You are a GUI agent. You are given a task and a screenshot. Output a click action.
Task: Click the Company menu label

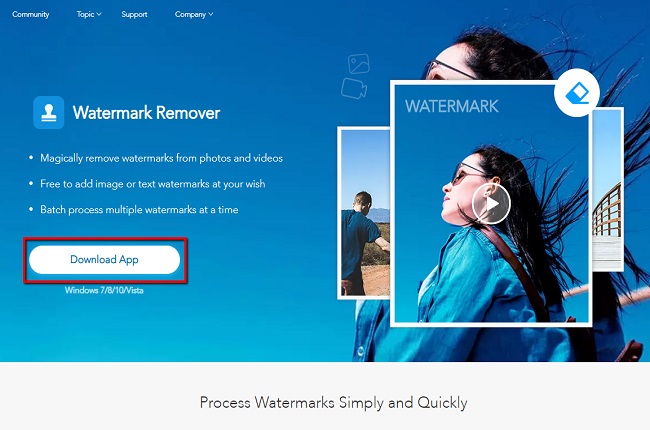tap(190, 14)
